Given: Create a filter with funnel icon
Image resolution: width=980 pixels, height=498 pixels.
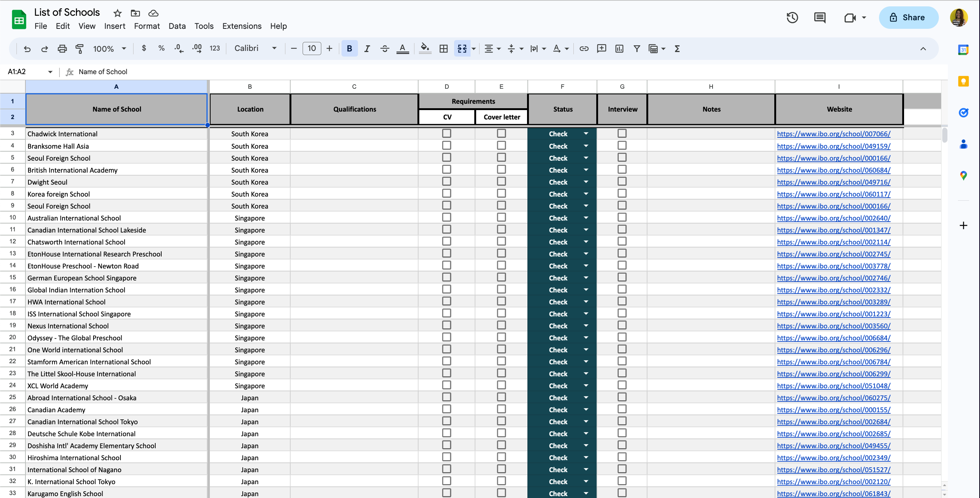Looking at the screenshot, I should point(637,48).
